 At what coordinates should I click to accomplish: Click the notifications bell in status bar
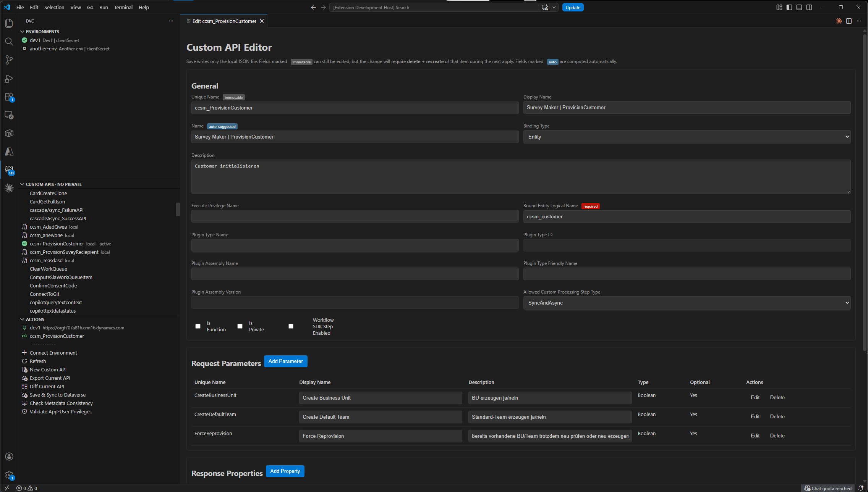point(861,488)
